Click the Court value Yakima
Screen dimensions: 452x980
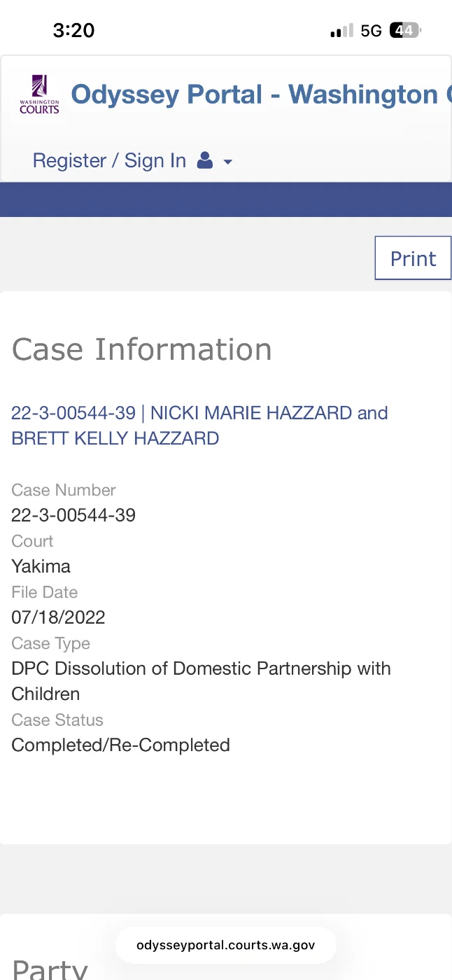pyautogui.click(x=41, y=566)
